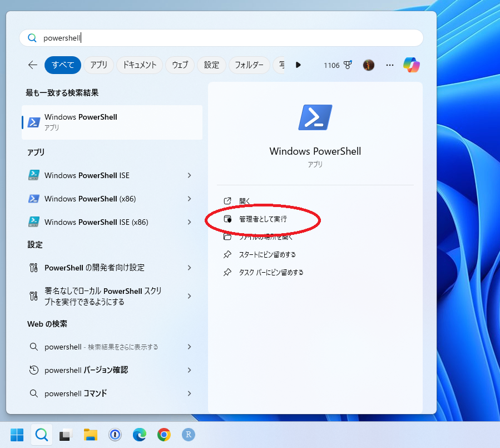Select the すべて filter tab
500x448 pixels.
(63, 65)
